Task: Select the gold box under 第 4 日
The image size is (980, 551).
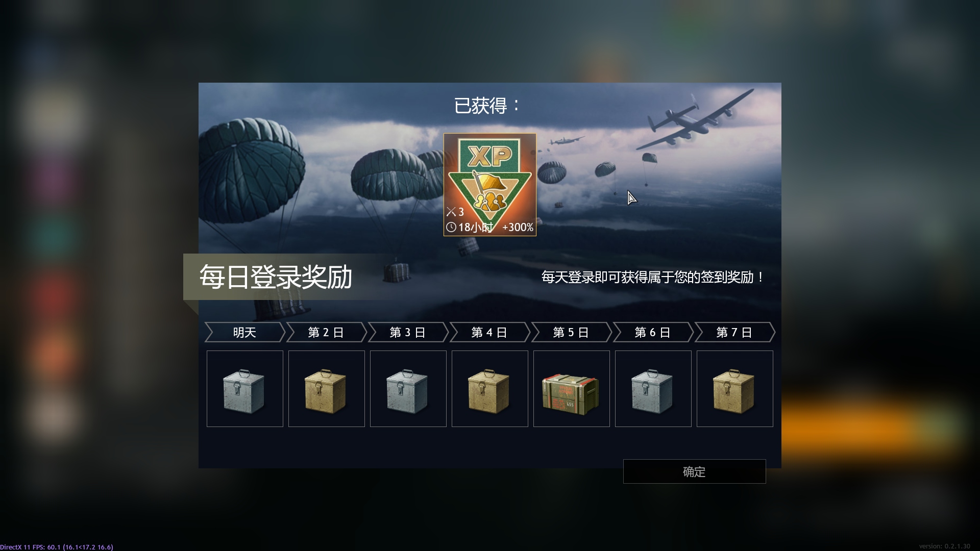Action: [x=489, y=389]
